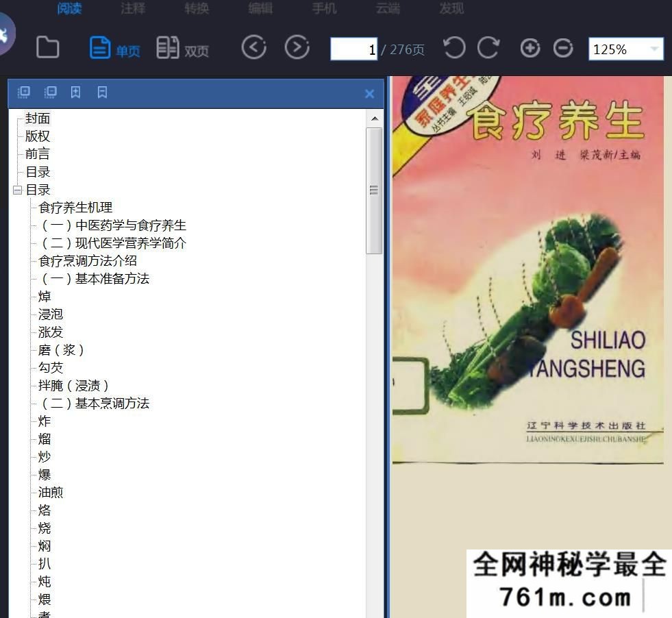Select the 勾芡 bookmark

51,367
